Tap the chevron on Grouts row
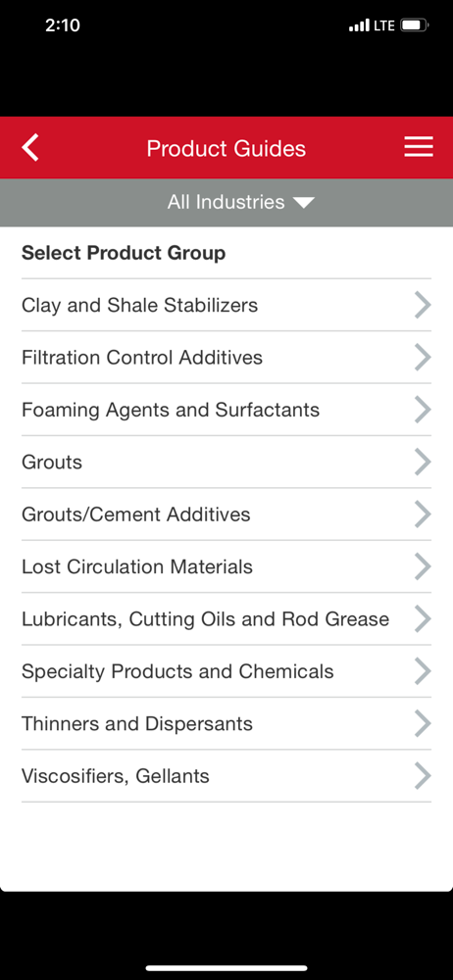This screenshot has height=980, width=453. 423,462
